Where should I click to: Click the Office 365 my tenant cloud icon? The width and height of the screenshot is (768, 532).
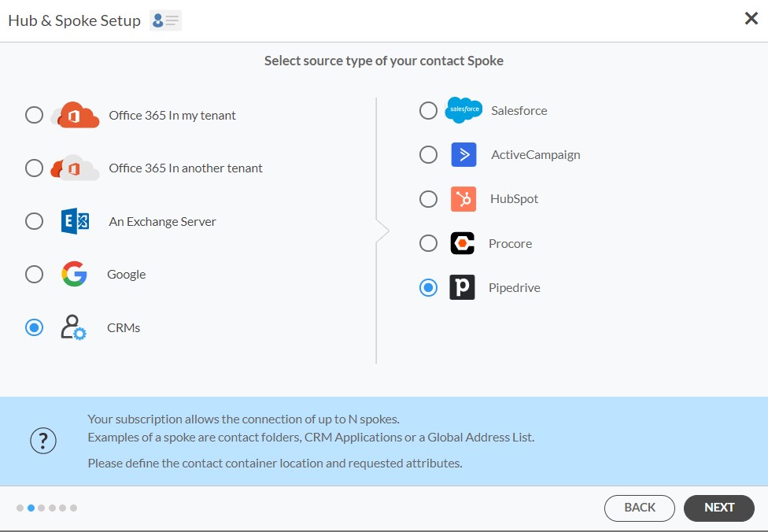(76, 115)
